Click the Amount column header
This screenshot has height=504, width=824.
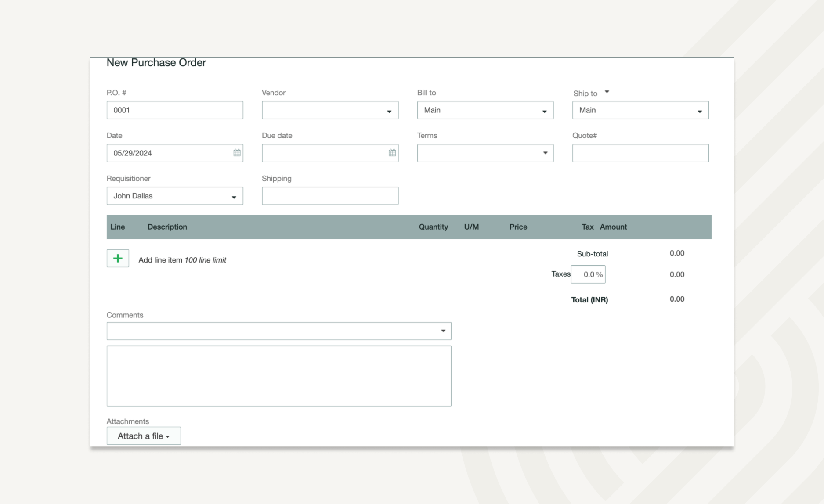pos(613,227)
